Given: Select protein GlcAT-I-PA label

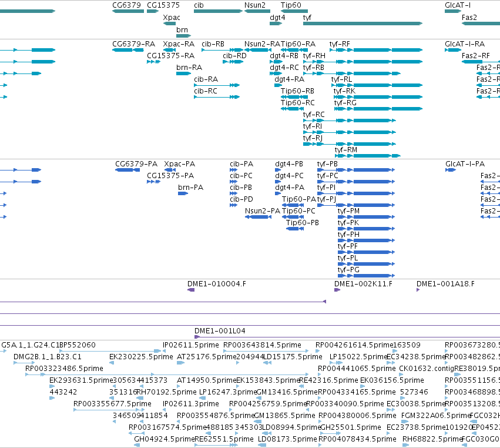Looking at the screenshot, I should click(465, 164).
